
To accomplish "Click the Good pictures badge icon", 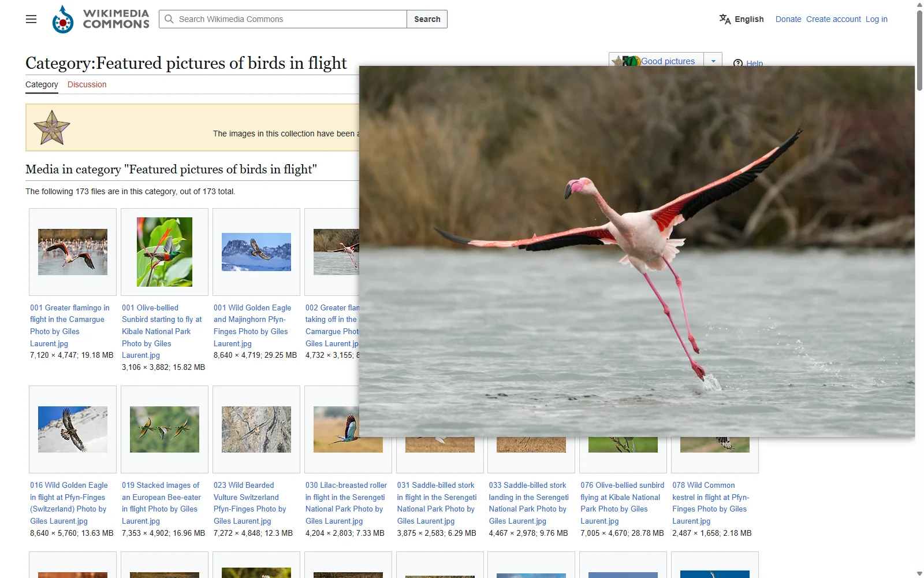I will coord(626,60).
